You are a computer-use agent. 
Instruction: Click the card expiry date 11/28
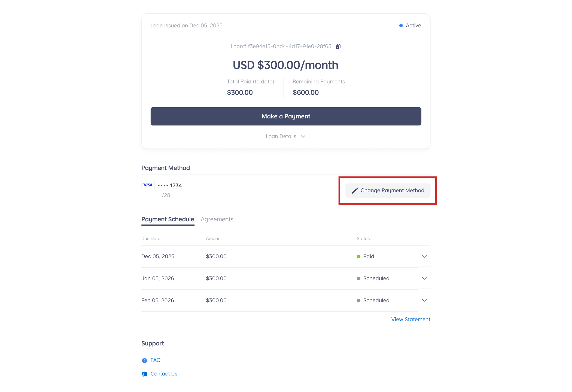[x=163, y=195]
